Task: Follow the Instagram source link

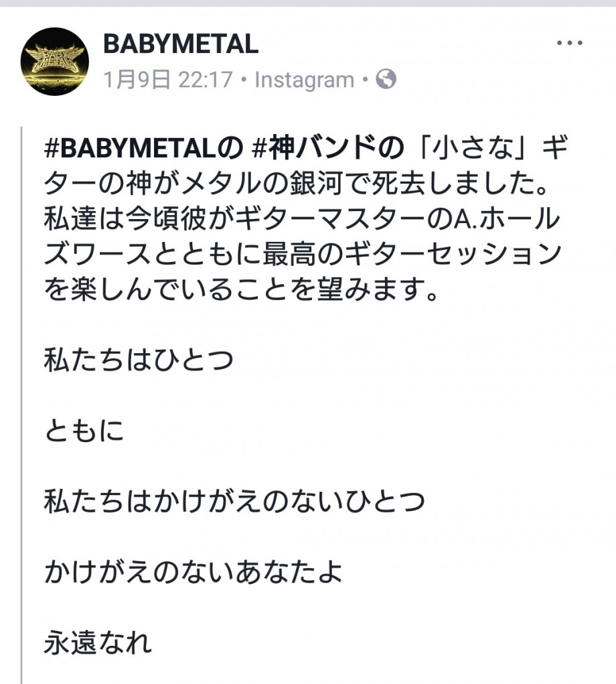Action: [304, 80]
